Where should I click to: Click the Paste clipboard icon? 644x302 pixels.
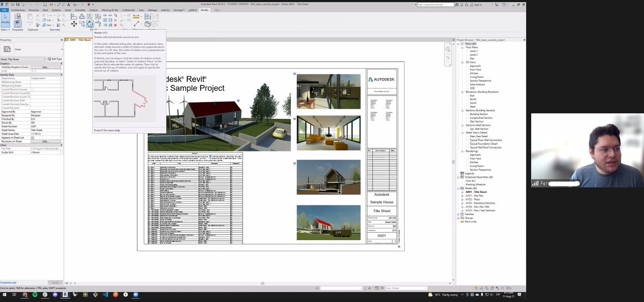[x=30, y=17]
